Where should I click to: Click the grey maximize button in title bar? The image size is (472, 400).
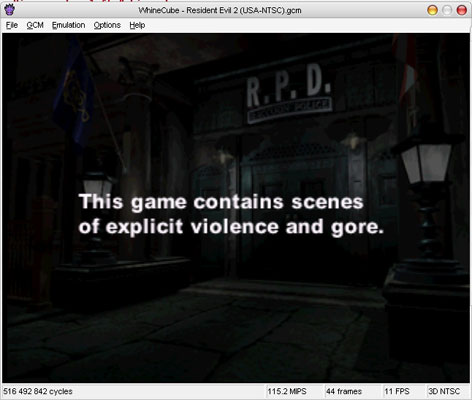click(447, 10)
